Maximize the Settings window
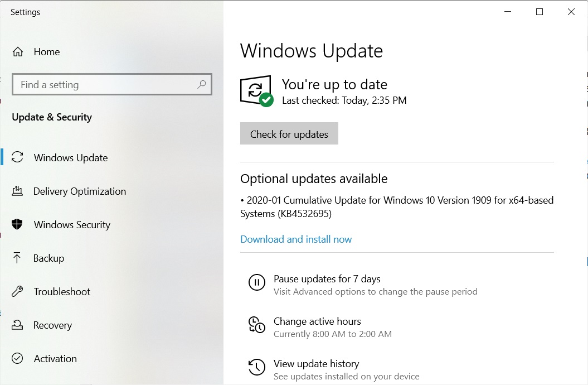The height and width of the screenshot is (385, 588). [x=540, y=12]
